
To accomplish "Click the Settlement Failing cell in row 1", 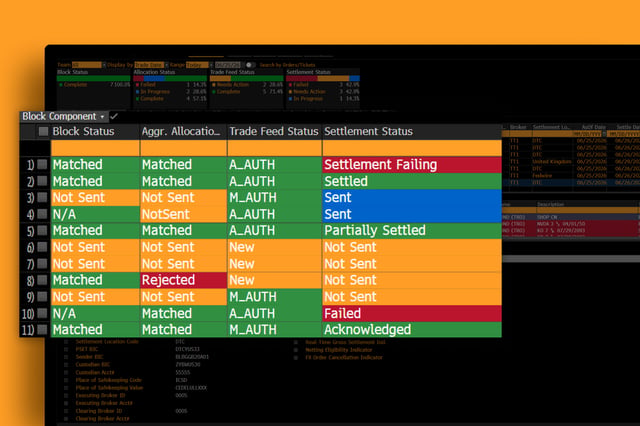I will [412, 164].
